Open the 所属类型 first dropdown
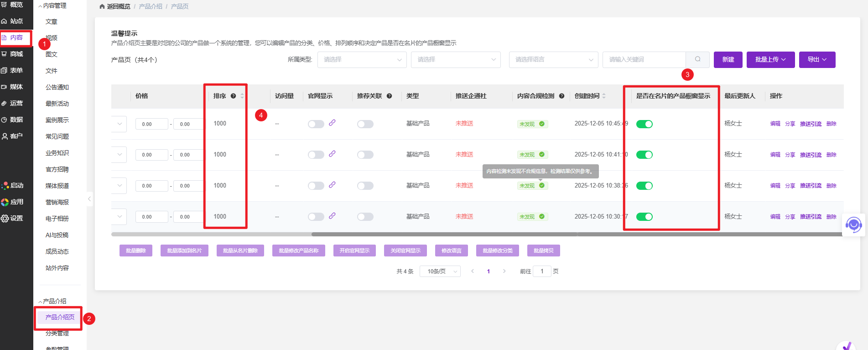868x350 pixels. click(x=362, y=60)
